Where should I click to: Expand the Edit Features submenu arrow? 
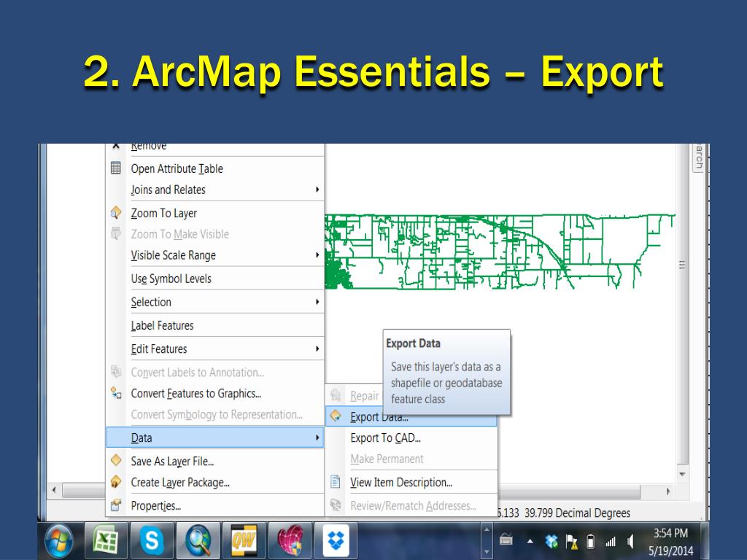(x=317, y=349)
